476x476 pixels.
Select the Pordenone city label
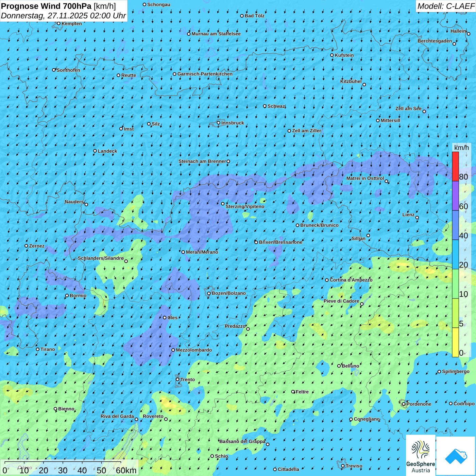click(x=419, y=404)
